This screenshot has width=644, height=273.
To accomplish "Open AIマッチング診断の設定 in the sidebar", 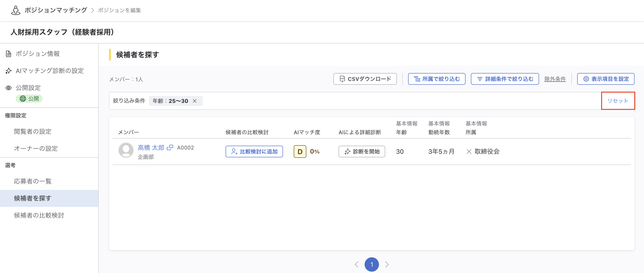I will 50,71.
